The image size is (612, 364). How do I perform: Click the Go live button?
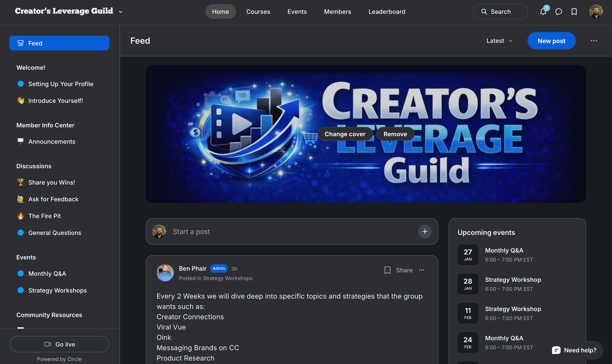pos(59,344)
